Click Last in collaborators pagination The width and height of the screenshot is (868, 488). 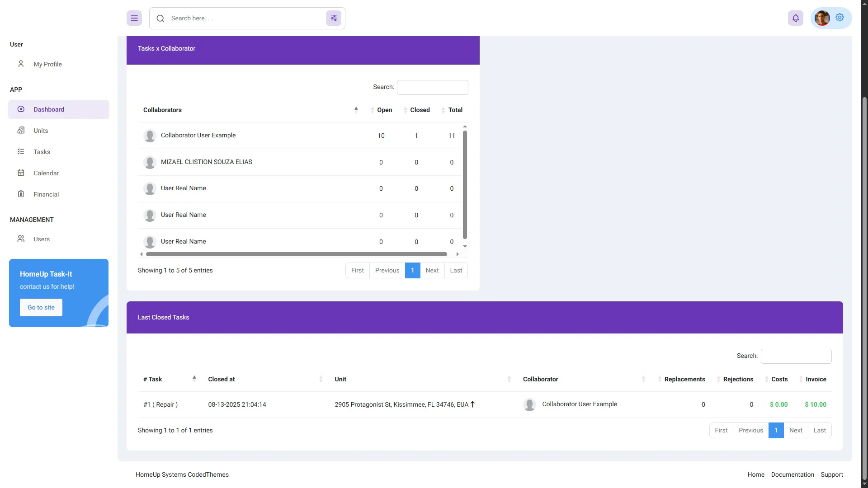pos(456,270)
